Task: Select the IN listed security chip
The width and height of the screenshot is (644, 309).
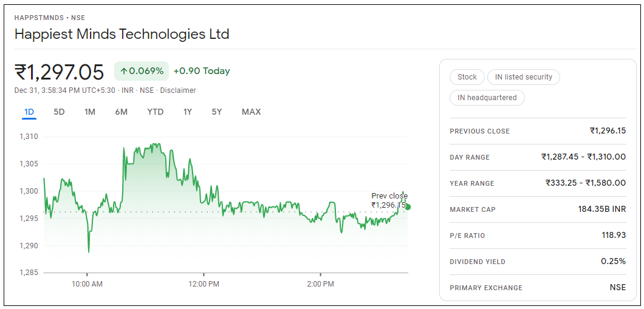Action: pos(523,77)
